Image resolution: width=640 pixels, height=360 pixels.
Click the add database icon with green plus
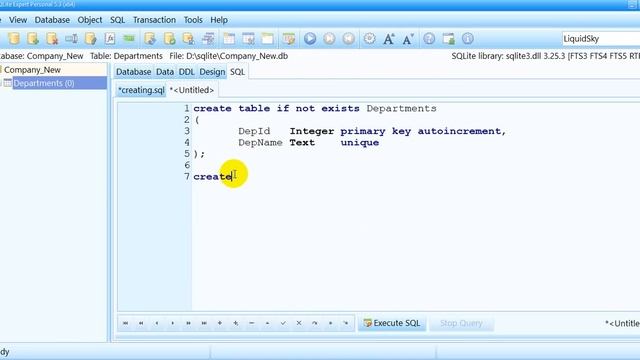coord(33,39)
